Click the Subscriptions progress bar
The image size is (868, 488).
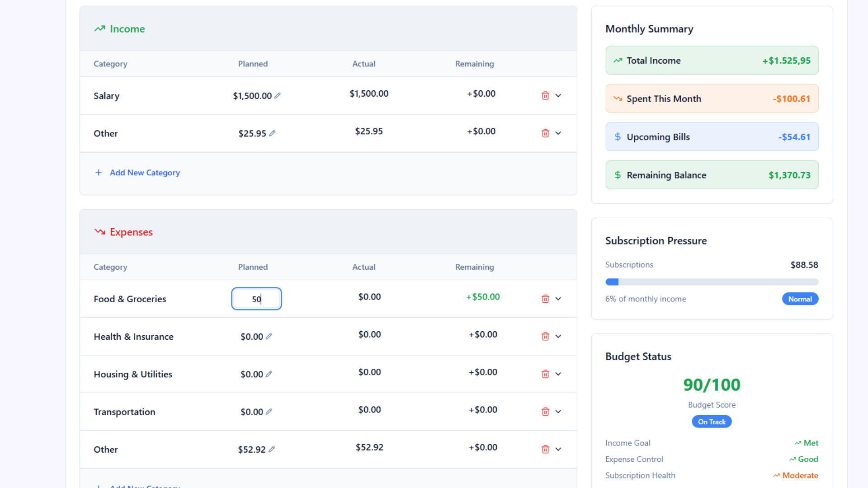point(711,282)
